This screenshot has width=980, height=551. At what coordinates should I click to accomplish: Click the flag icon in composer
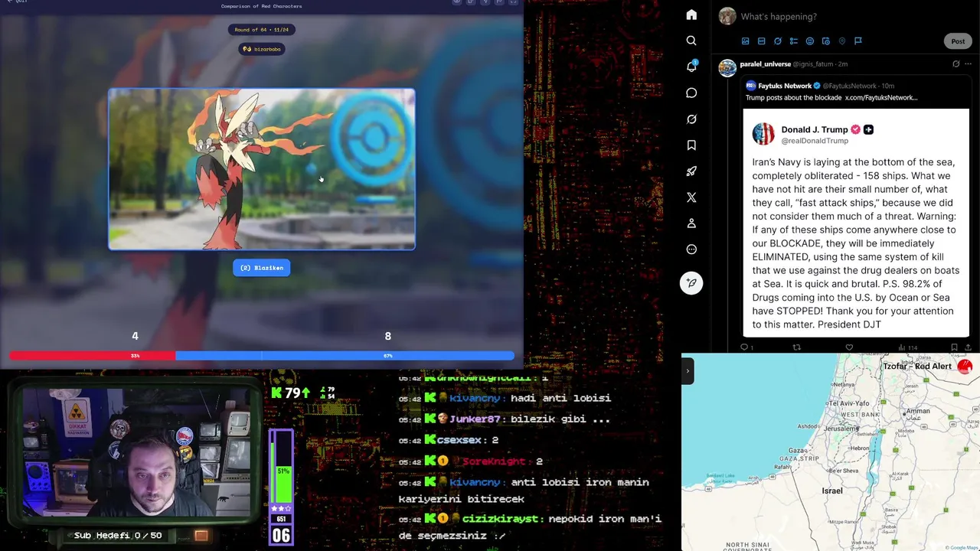(x=857, y=41)
